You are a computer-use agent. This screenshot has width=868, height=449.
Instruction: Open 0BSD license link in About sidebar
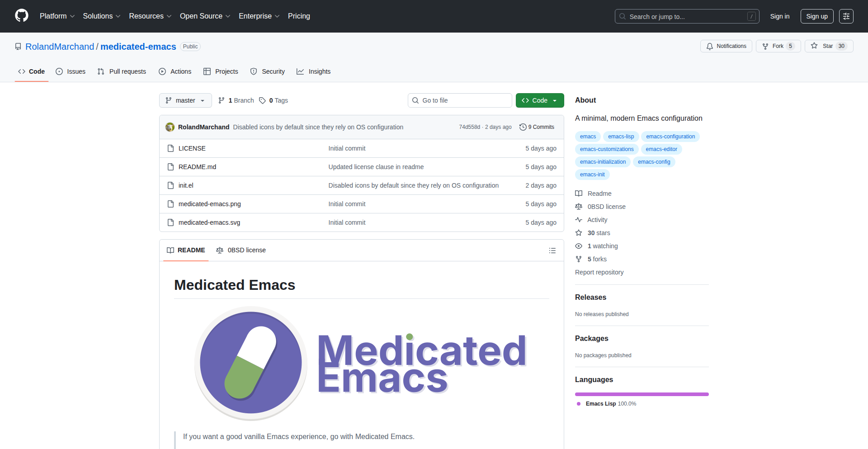(x=600, y=207)
